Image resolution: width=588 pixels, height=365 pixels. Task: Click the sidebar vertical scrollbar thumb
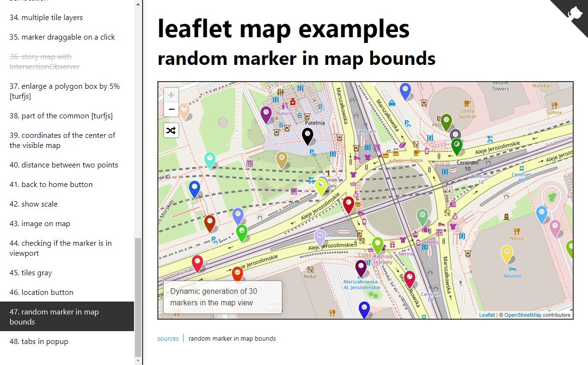click(x=138, y=297)
